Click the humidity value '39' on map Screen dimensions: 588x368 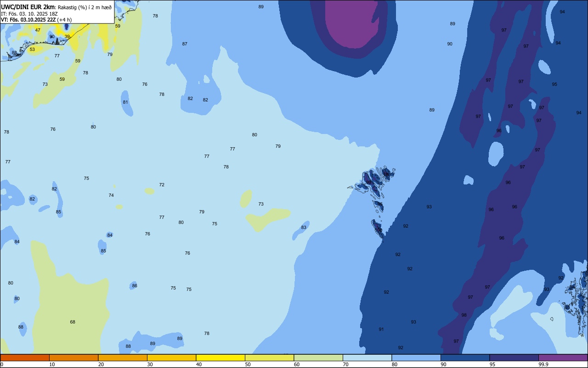click(67, 37)
